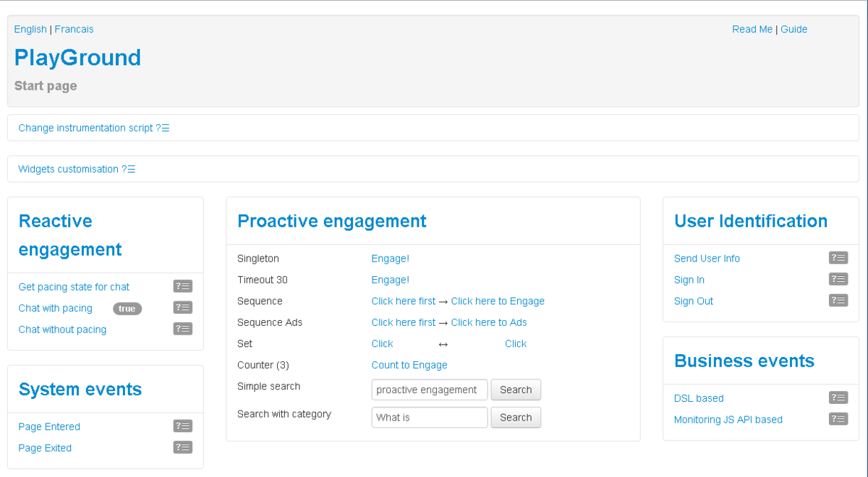Viewport: 868px width, 477px height.
Task: Expand Widgets customisation section
Action: [77, 169]
